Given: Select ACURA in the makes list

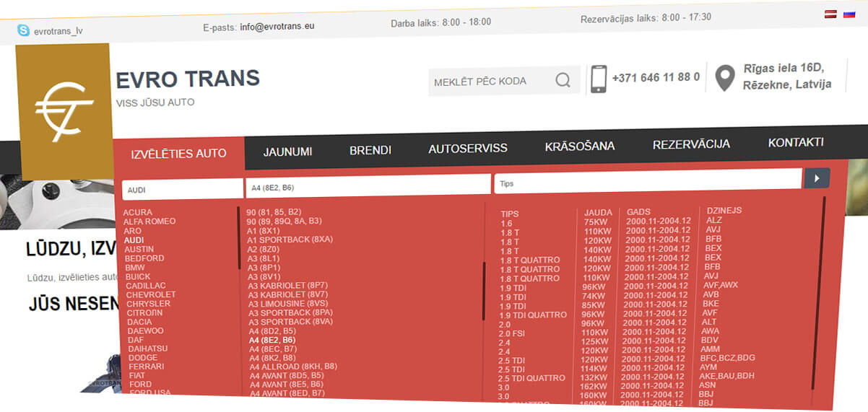Looking at the screenshot, I should (x=138, y=212).
